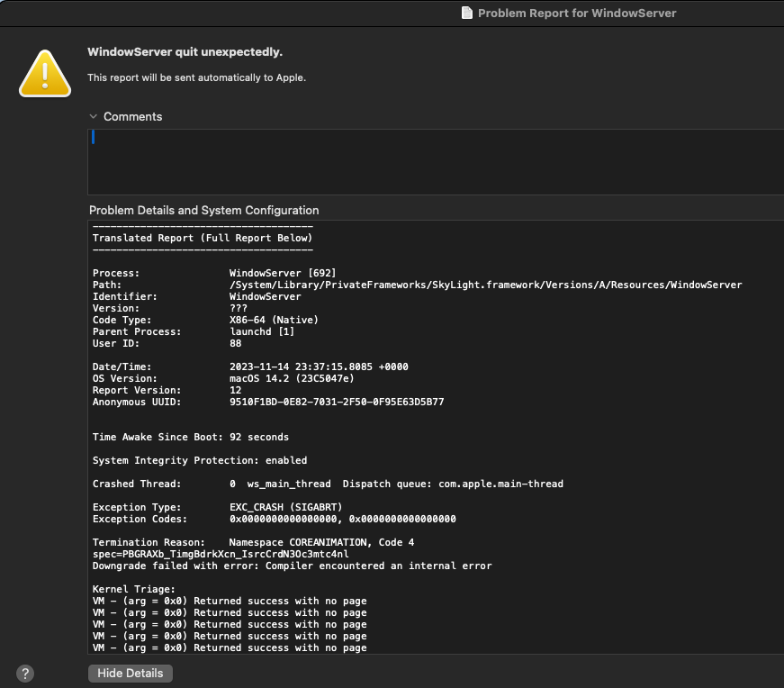Click the Process value 'WindowServer [692]'
The width and height of the screenshot is (784, 688).
pos(283,273)
